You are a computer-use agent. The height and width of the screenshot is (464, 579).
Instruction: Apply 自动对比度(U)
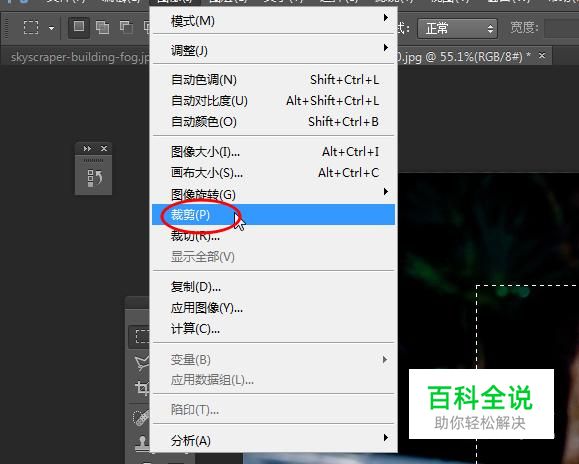[x=274, y=100]
